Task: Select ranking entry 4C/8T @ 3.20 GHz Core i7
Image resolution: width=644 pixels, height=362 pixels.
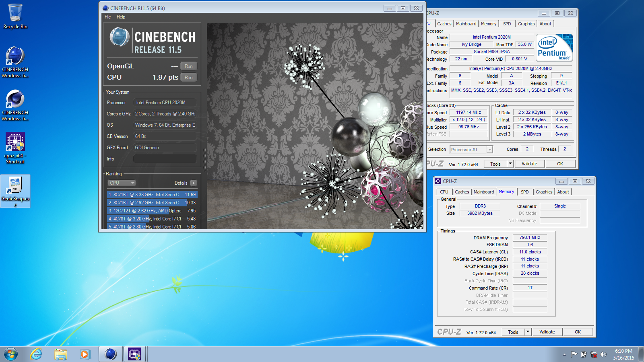Action: point(152,219)
